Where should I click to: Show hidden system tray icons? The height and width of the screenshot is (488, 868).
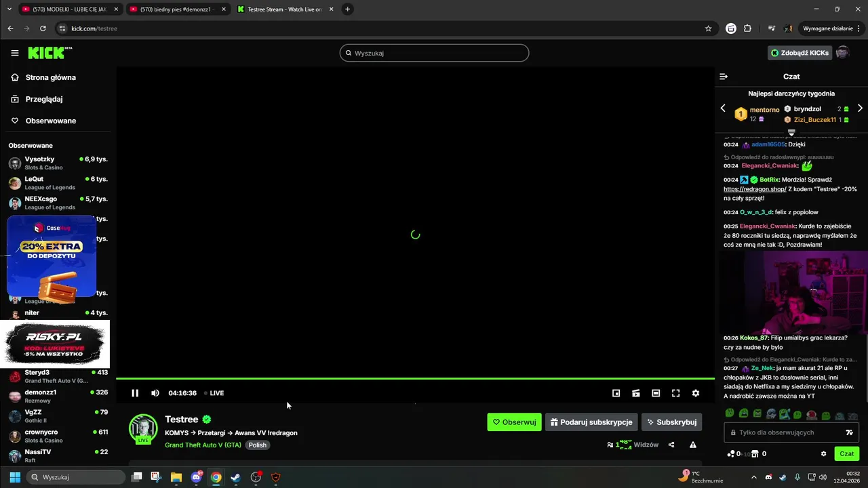click(754, 477)
